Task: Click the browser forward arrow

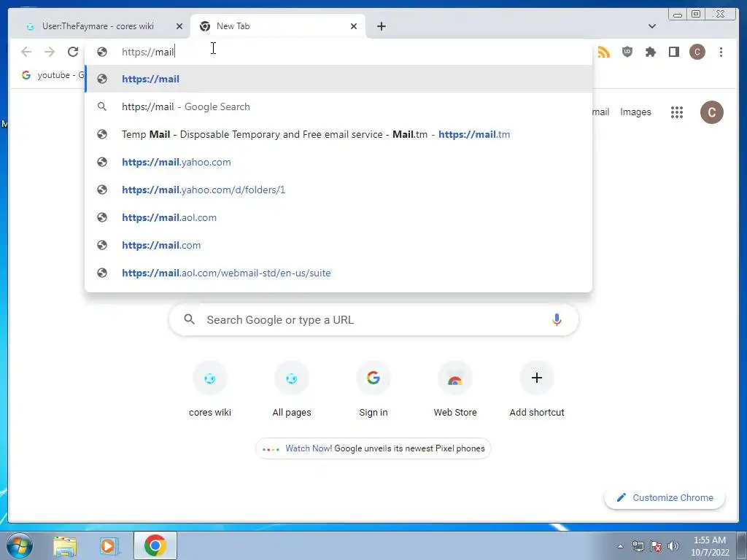Action: [49, 52]
